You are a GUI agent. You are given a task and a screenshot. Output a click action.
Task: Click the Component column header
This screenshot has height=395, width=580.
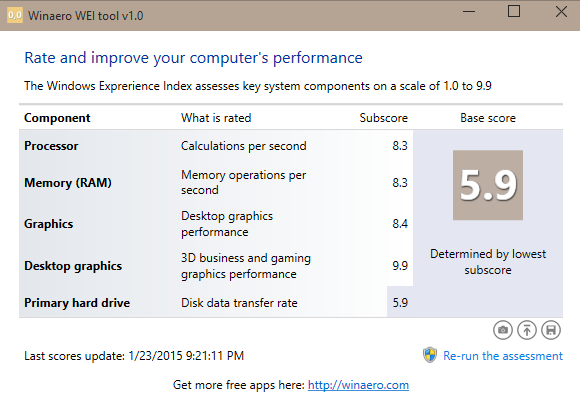click(x=57, y=118)
